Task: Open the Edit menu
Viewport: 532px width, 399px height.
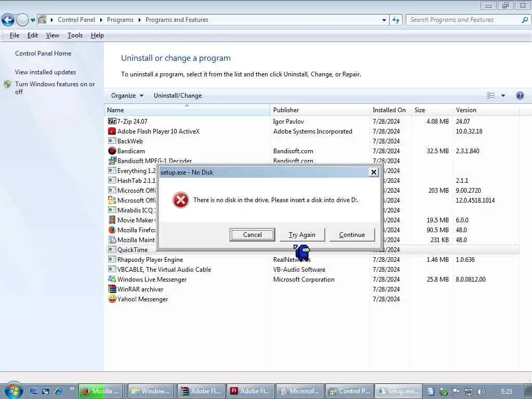Action: coord(33,35)
